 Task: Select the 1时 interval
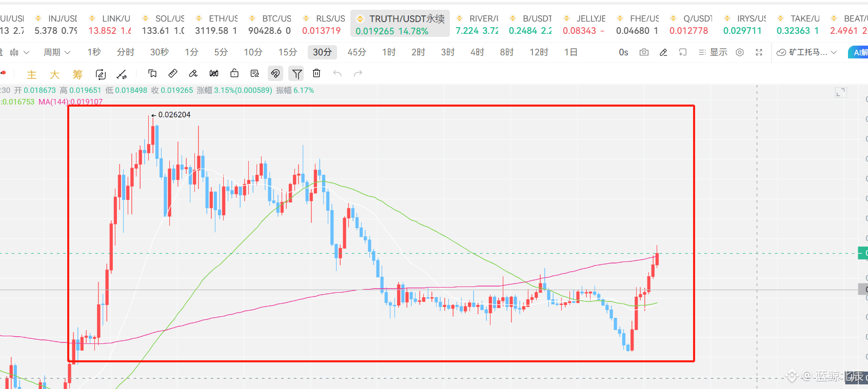pyautogui.click(x=389, y=52)
